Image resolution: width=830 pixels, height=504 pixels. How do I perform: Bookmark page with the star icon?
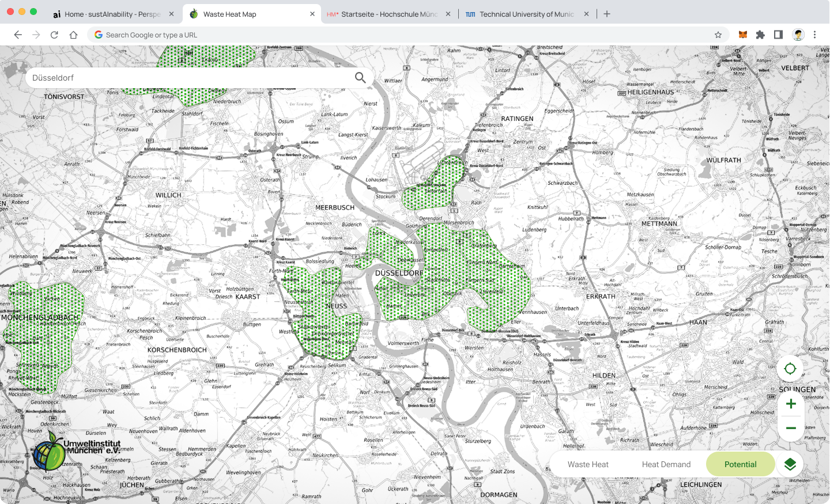click(x=718, y=35)
